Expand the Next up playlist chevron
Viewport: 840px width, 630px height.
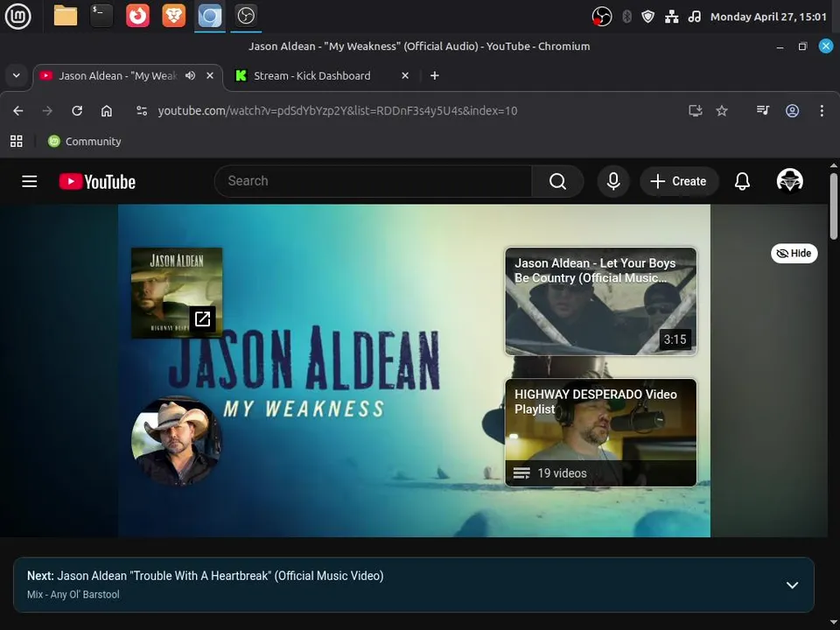click(792, 585)
